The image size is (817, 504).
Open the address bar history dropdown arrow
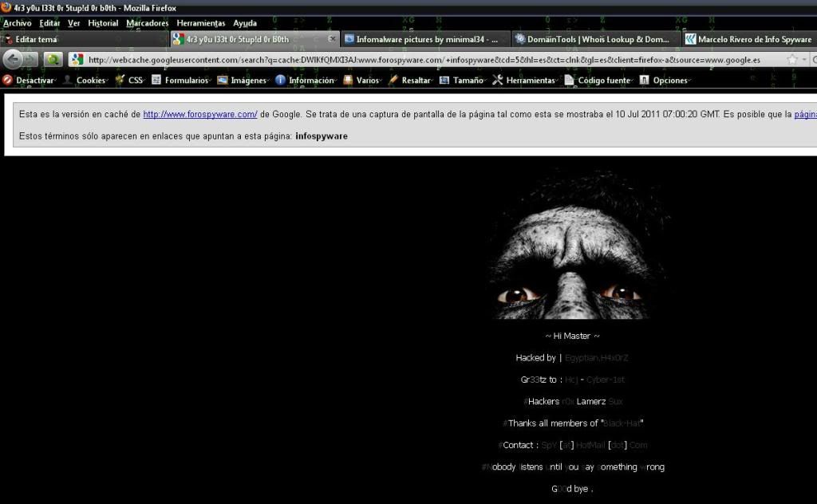804,60
